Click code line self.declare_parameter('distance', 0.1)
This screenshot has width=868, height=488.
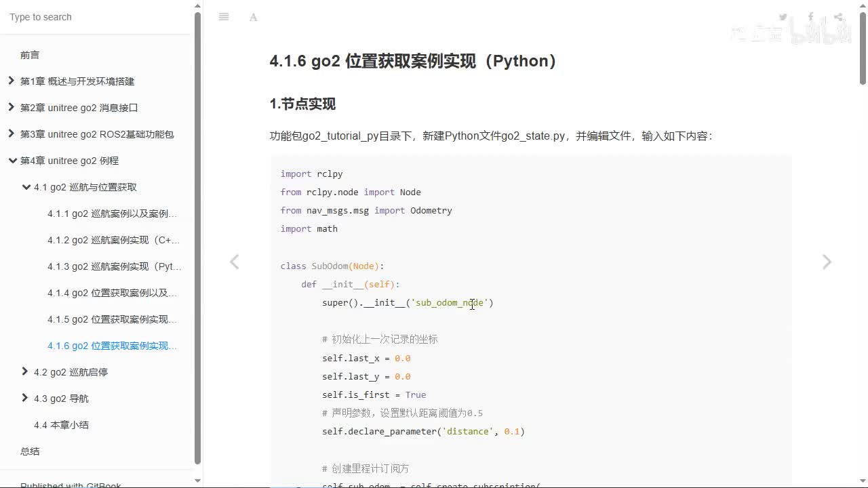[x=424, y=432]
